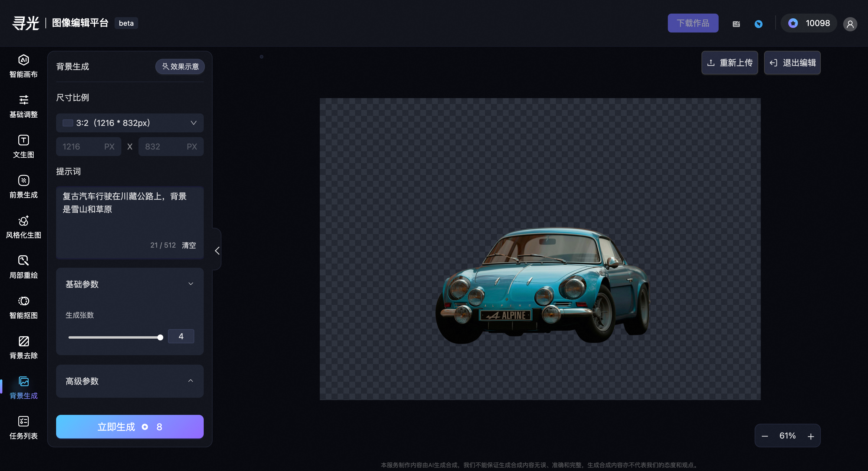This screenshot has width=868, height=471.
Task: Zoom out with the minus icon
Action: (765, 436)
